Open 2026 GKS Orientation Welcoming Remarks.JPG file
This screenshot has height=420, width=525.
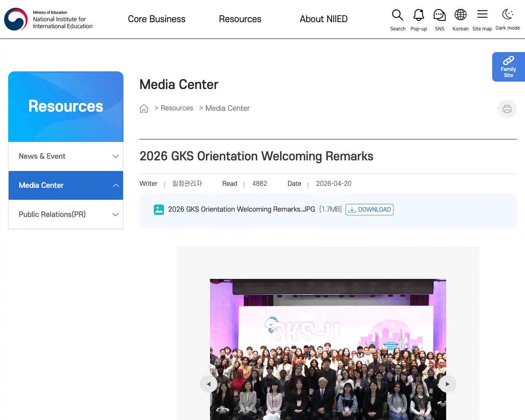click(x=242, y=209)
